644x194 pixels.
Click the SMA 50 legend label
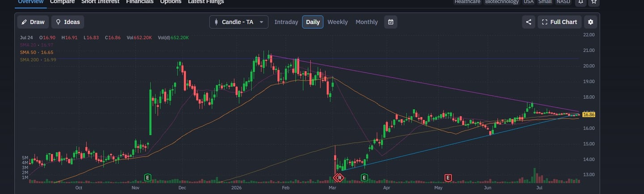pyautogui.click(x=37, y=52)
